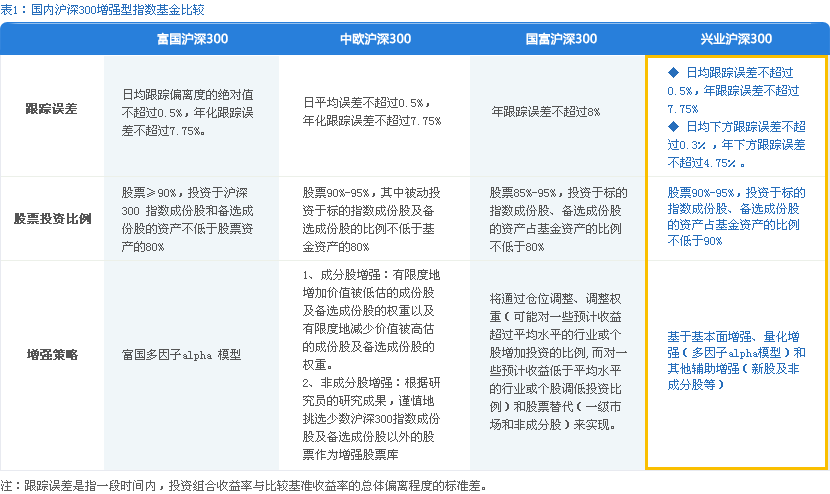830x494 pixels.
Task: Click the 增强策略 row label
Action: click(52, 355)
